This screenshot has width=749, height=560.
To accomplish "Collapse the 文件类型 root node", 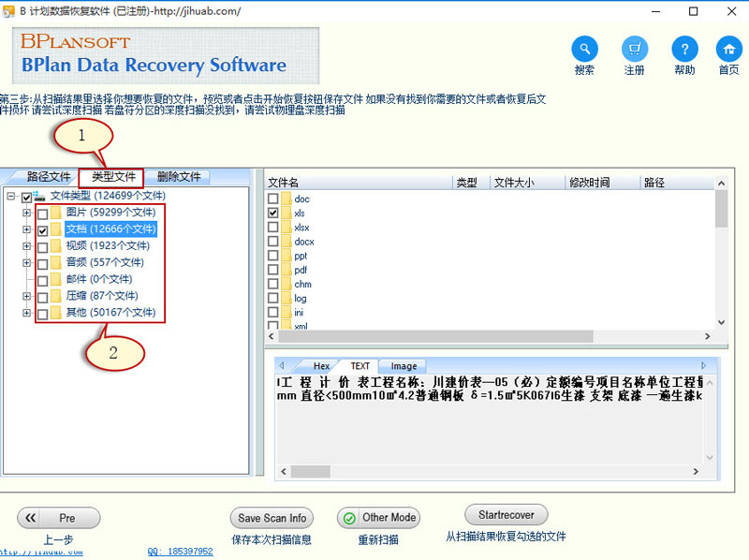I will tap(10, 197).
